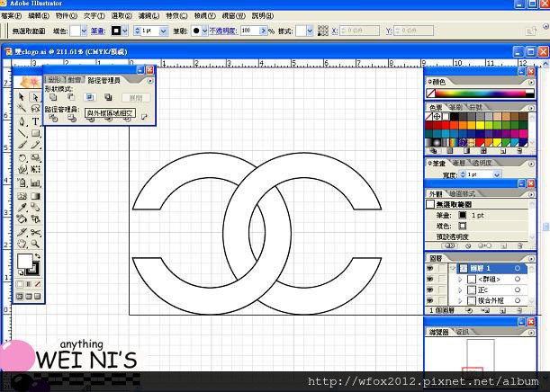Click the 筆畫 link in control bar
This screenshot has width=550, height=392.
[x=98, y=31]
